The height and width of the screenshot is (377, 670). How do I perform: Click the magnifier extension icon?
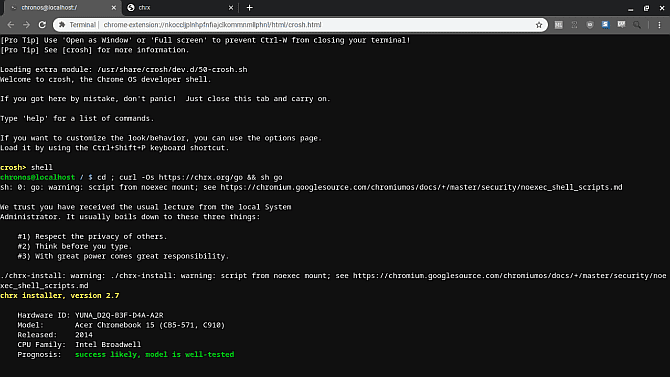point(637,25)
